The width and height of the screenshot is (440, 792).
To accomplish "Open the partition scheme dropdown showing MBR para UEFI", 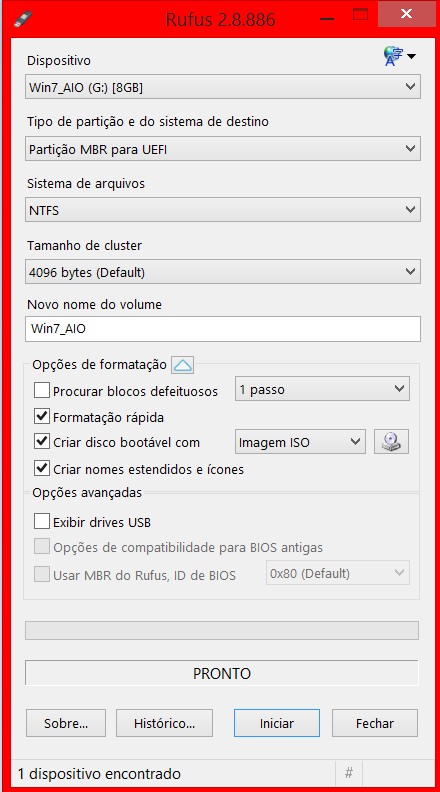I will pos(223,149).
